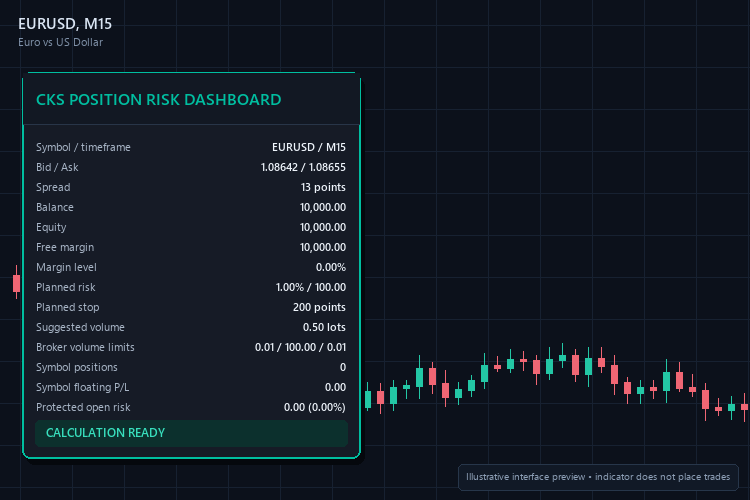Image resolution: width=750 pixels, height=500 pixels.
Task: Click the '1.08642 / 1.08655' price value
Action: 303,167
